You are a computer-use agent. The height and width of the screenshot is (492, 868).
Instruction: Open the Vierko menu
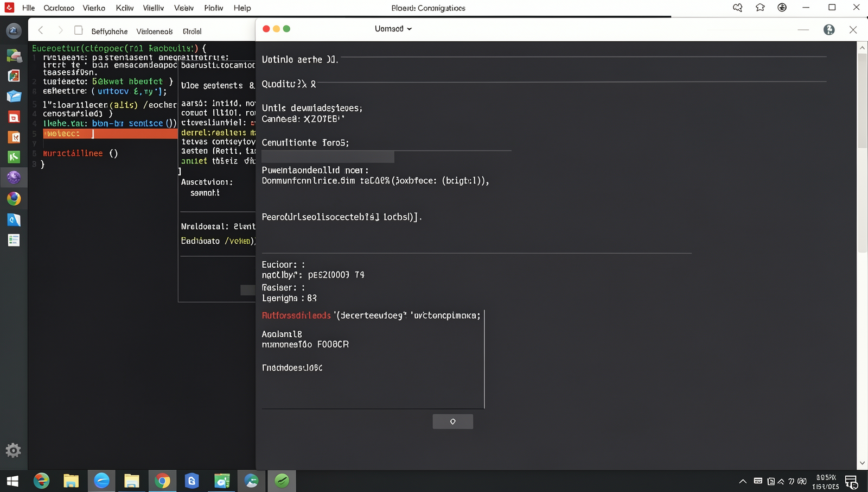(94, 8)
